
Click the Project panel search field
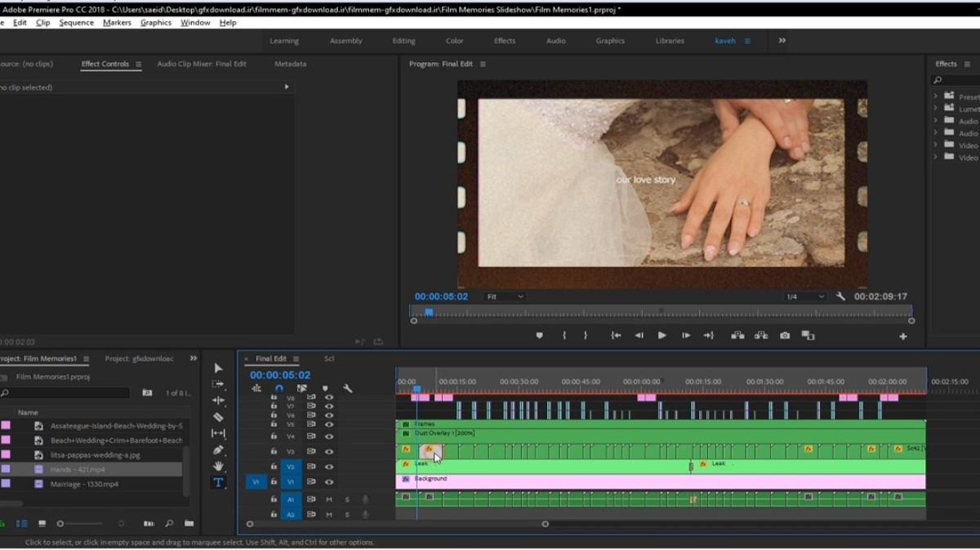click(x=65, y=393)
